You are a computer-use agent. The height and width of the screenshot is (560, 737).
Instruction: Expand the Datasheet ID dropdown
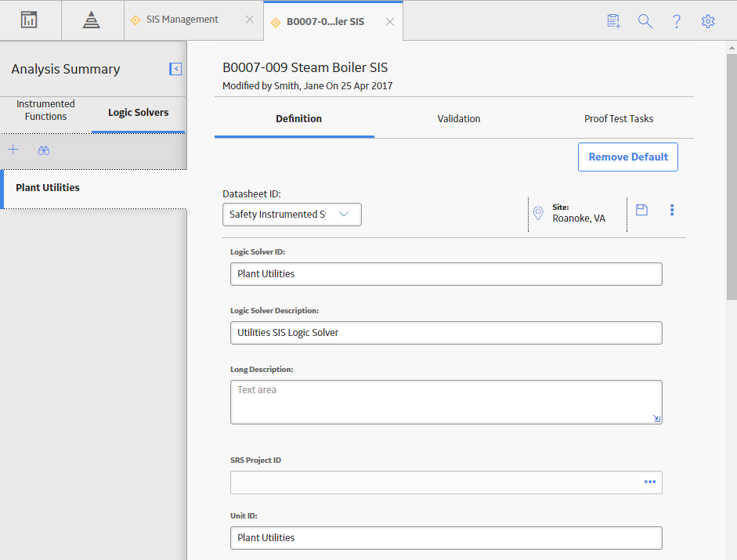coord(292,215)
